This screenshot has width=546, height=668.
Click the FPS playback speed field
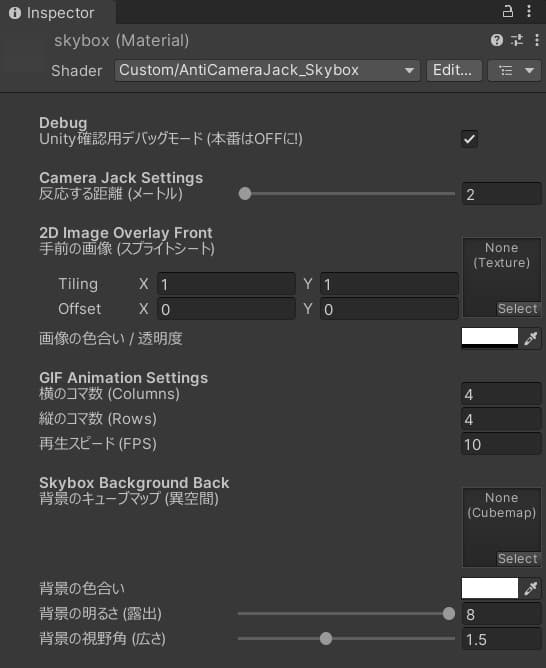pos(501,444)
